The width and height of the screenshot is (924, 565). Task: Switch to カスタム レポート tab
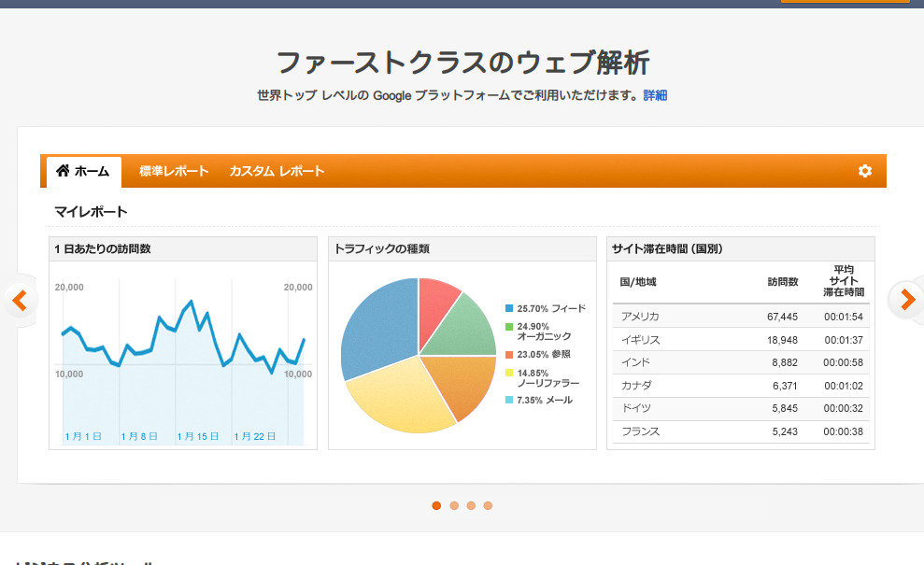pos(277,171)
